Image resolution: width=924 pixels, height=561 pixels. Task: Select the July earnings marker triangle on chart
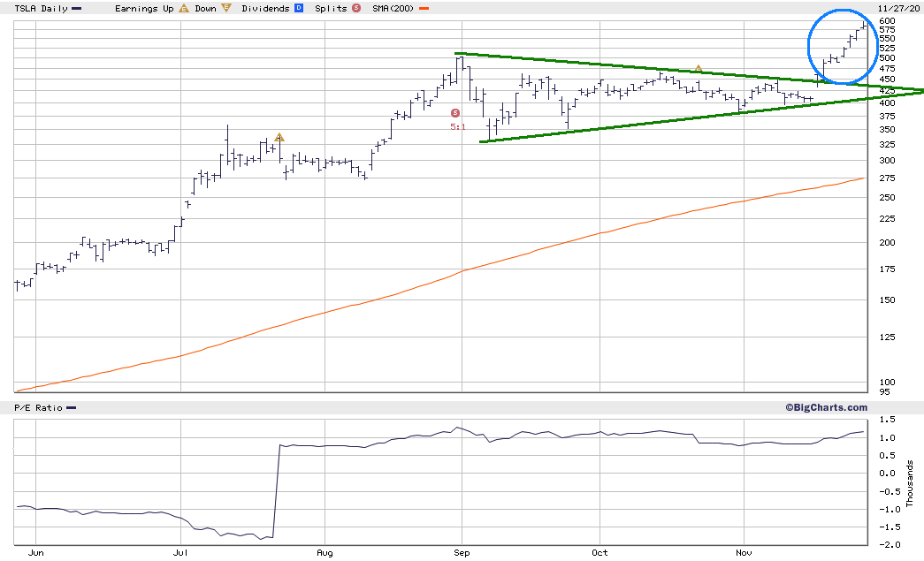(280, 137)
